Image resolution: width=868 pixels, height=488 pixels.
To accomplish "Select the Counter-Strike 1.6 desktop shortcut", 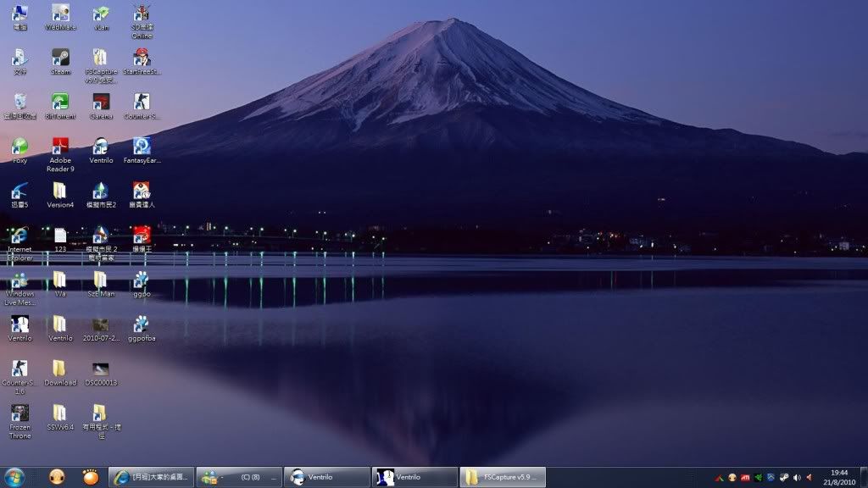I will 19,369.
